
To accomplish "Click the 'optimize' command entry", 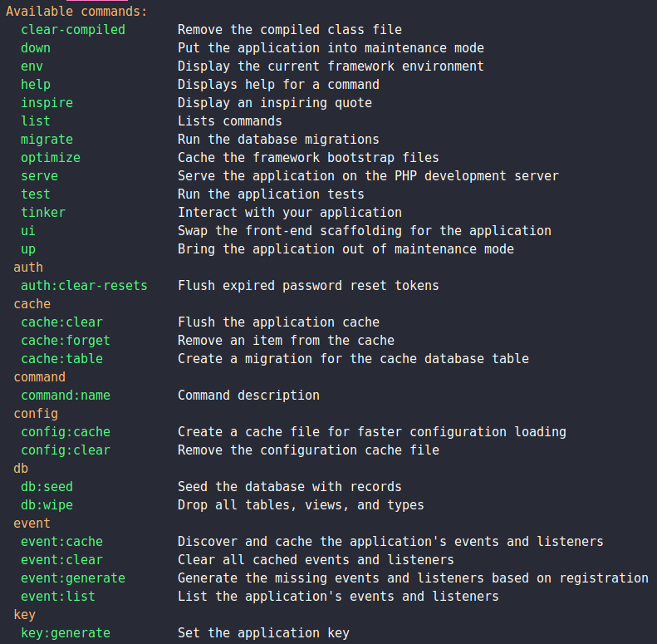I will click(51, 158).
